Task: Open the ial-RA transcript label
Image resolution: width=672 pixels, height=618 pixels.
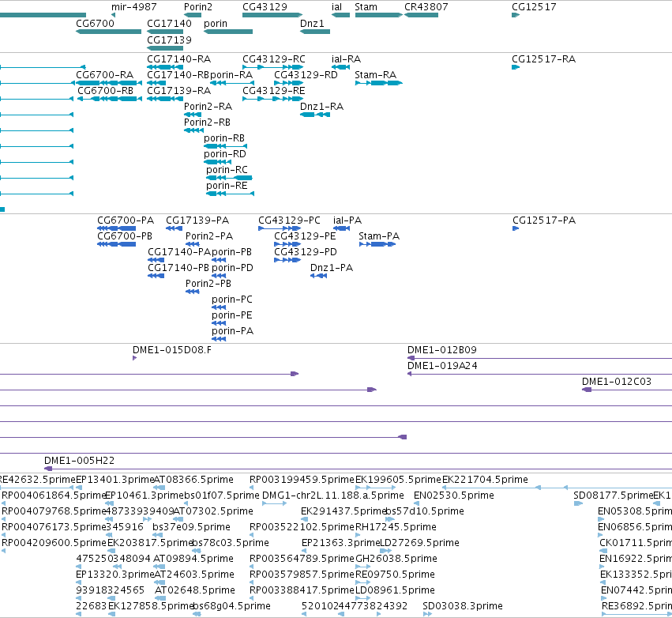Action: tap(347, 58)
